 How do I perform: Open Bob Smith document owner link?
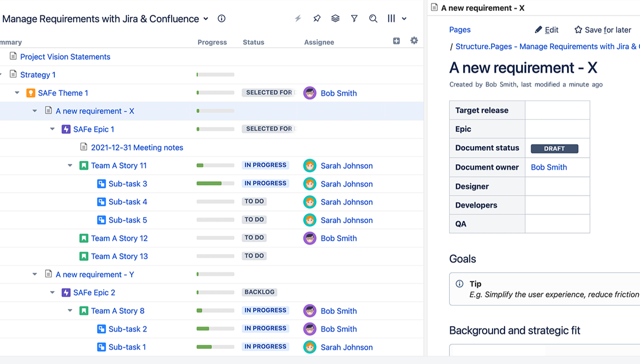(x=549, y=167)
